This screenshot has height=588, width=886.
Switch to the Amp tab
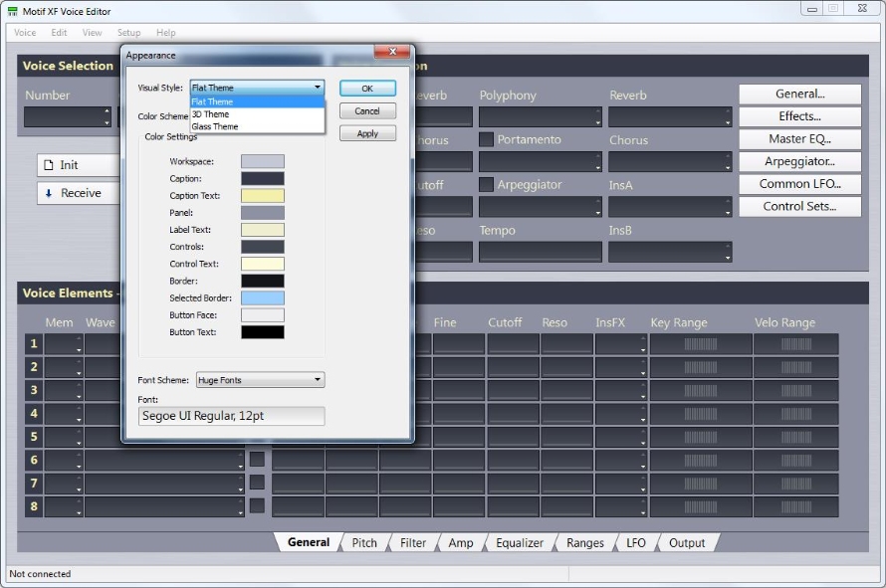[461, 543]
